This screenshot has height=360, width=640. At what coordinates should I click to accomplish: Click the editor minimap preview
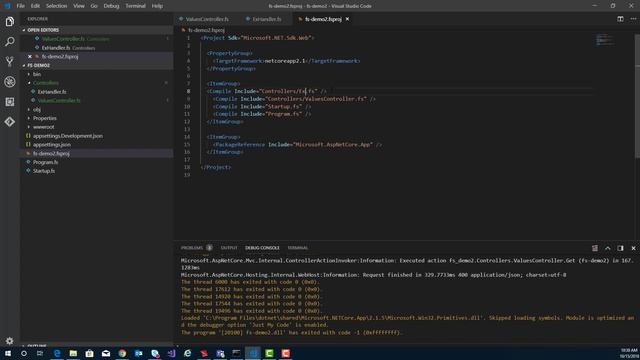(x=604, y=40)
